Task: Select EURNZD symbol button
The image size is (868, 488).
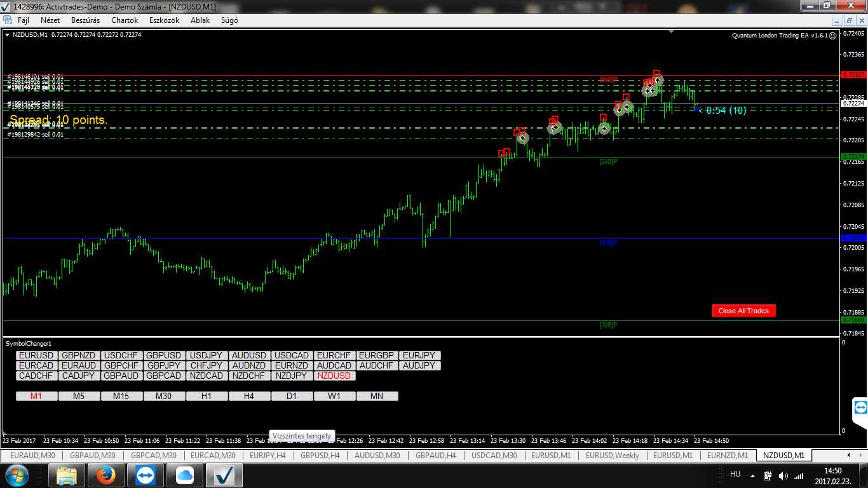Action: [x=292, y=366]
